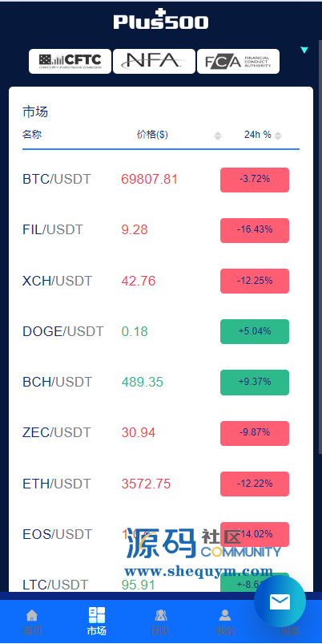Open the XCH/USDT pair

161,281
